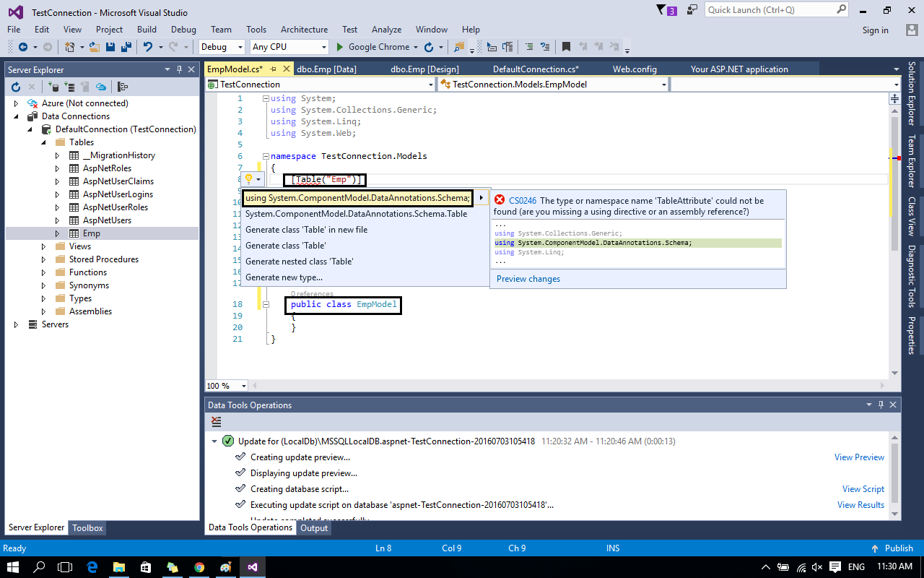The width and height of the screenshot is (924, 578).
Task: Click the View Results link
Action: tap(860, 505)
